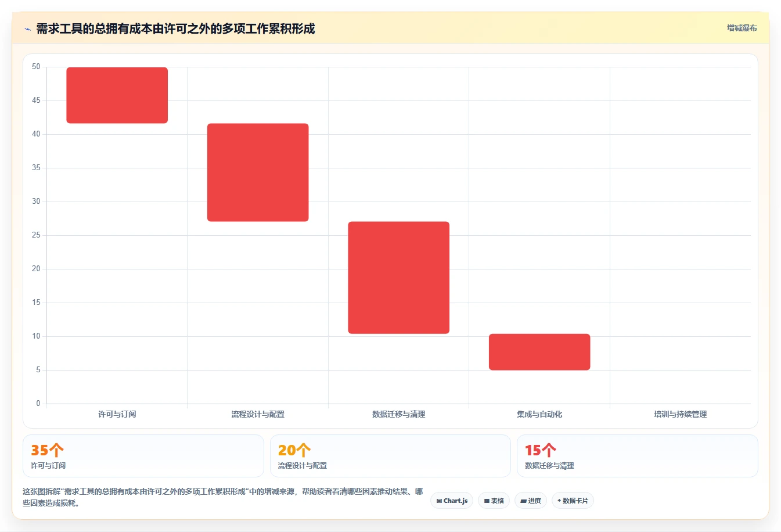This screenshot has width=781, height=532.
Task: Click the lightning icon beside the chart title
Action: [x=27, y=29]
